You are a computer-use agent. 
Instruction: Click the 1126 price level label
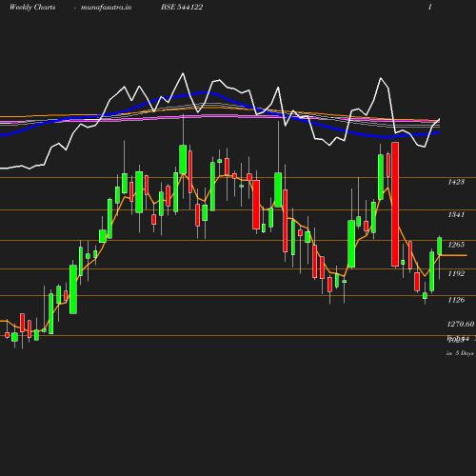[x=456, y=300]
